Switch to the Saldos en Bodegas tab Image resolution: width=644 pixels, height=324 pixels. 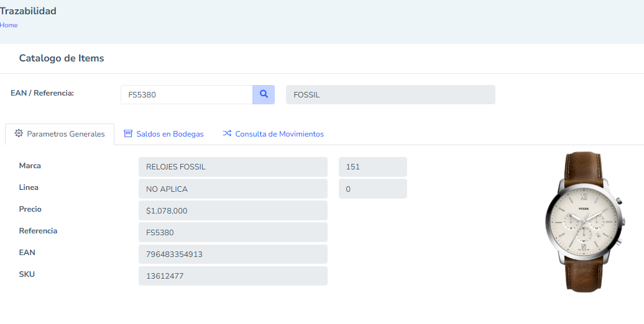coord(170,134)
